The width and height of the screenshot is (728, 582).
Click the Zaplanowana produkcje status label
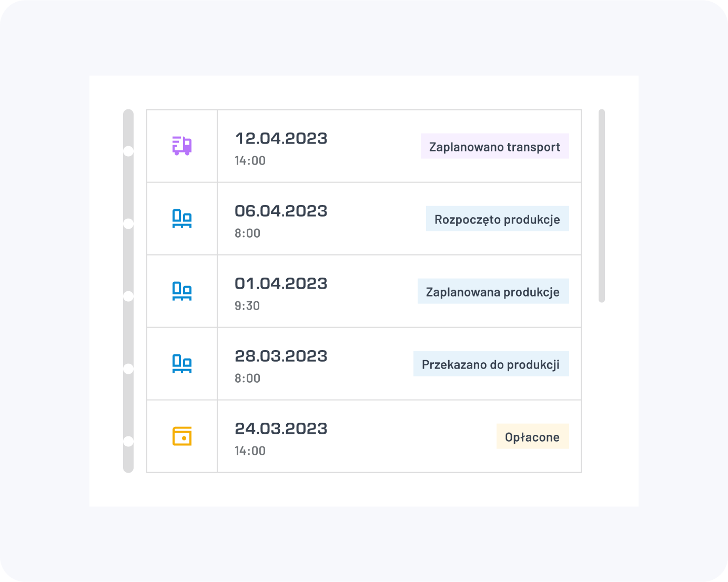493,291
